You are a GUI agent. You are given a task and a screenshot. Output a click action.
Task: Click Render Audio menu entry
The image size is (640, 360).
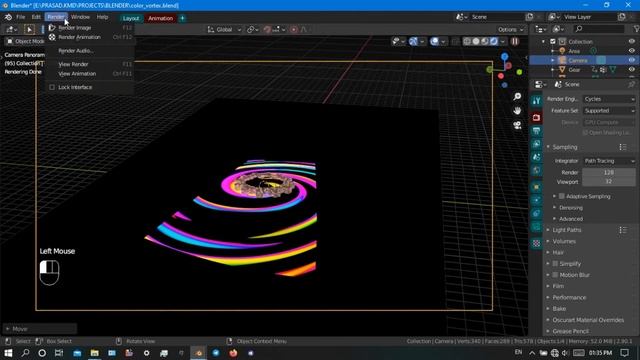pyautogui.click(x=90, y=51)
